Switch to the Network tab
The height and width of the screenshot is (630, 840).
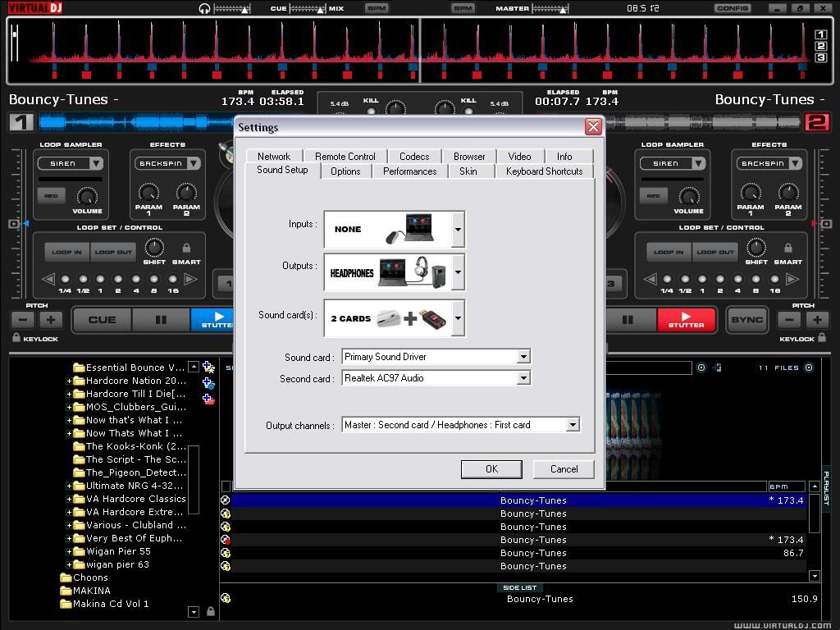click(x=274, y=157)
